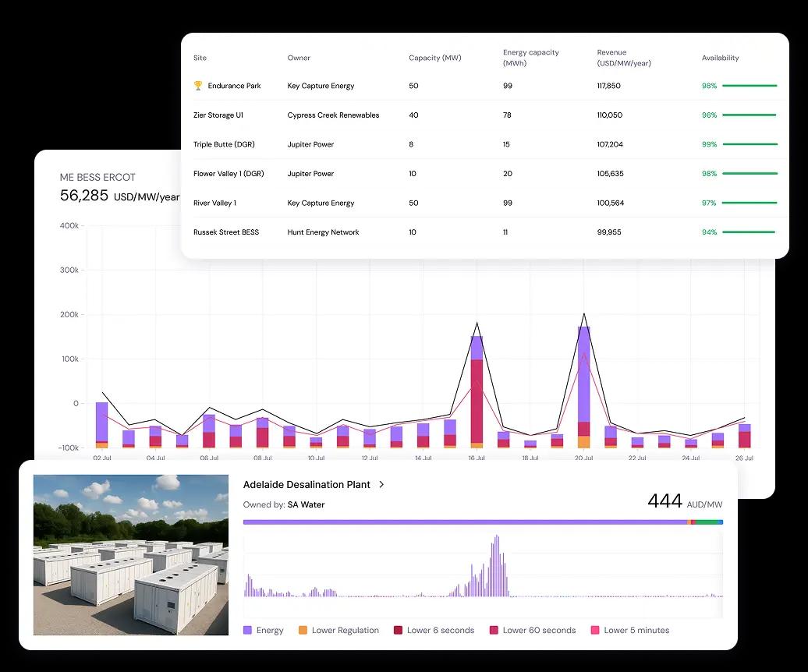Expand the Adelaide Desalination Plant chevron
Viewport: 808px width, 672px height.
[x=381, y=485]
